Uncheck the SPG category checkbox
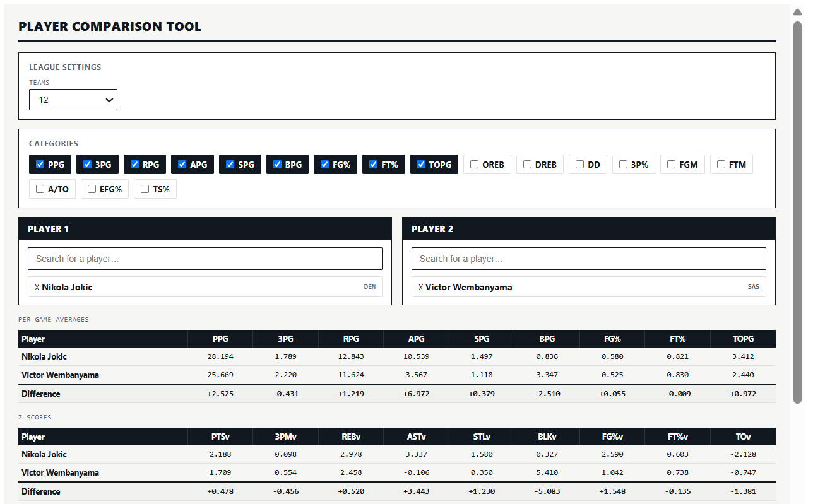 [x=230, y=165]
